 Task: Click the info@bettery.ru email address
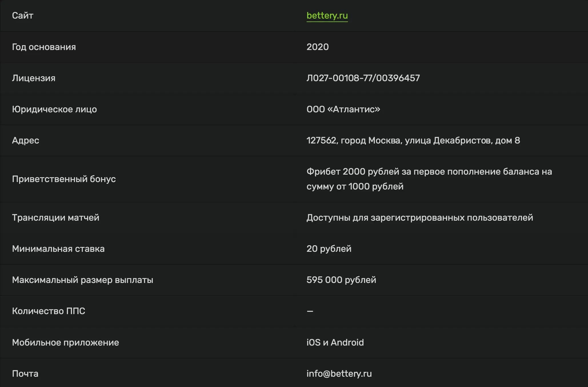(339, 374)
